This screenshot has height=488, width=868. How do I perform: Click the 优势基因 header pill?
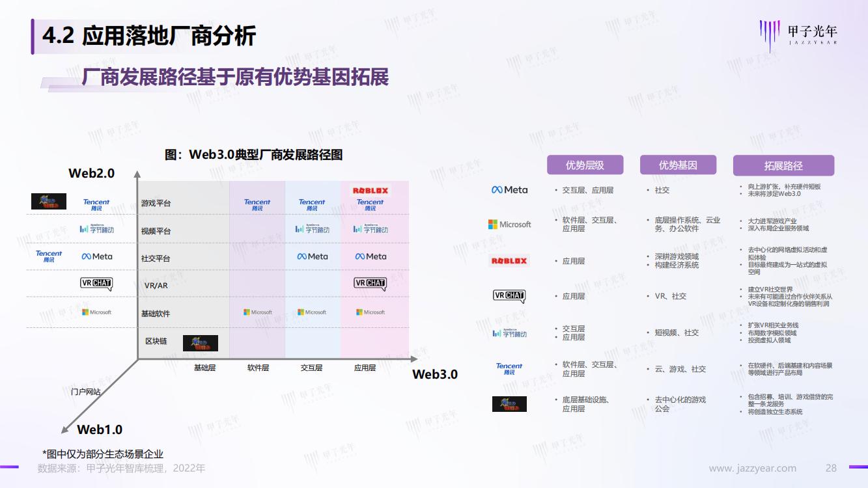678,165
